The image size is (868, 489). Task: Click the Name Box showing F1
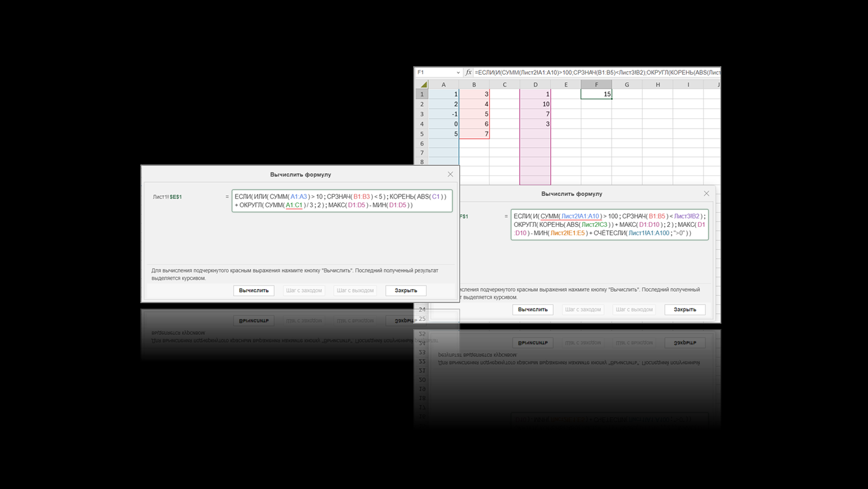[435, 73]
